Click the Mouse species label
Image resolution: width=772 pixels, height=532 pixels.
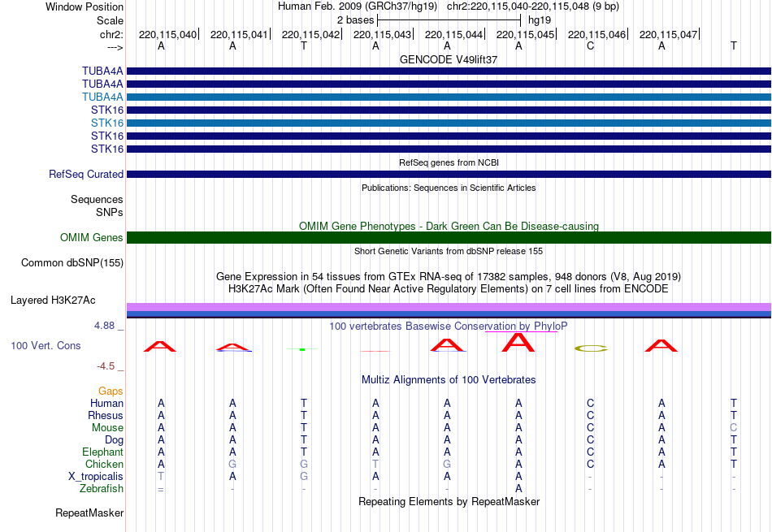(107, 428)
